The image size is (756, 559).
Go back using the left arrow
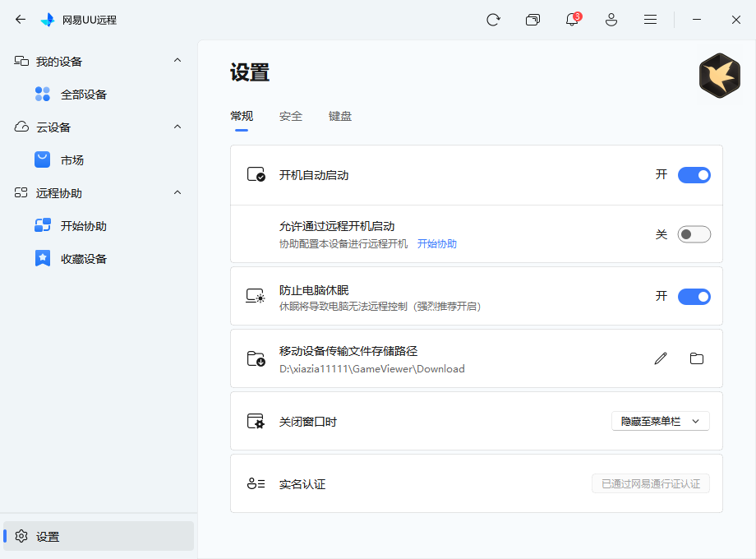click(x=21, y=19)
